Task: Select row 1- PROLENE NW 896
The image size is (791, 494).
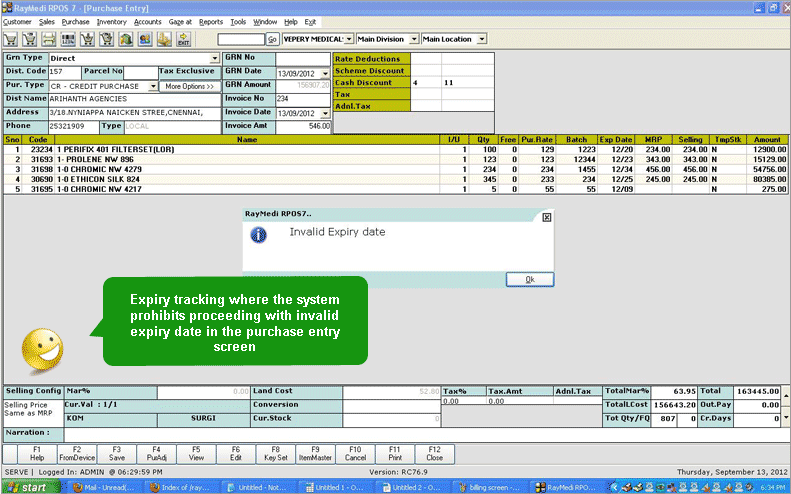Action: 396,159
